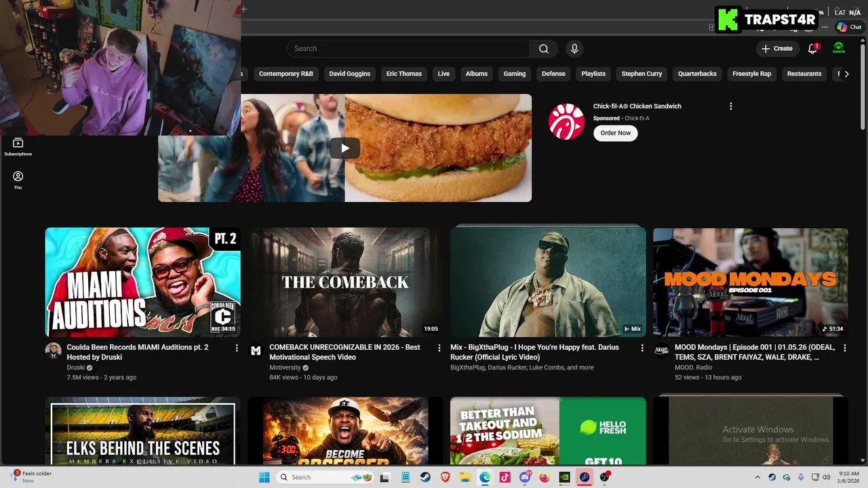Select the Gaming chip
The width and height of the screenshot is (868, 488).
click(x=515, y=74)
